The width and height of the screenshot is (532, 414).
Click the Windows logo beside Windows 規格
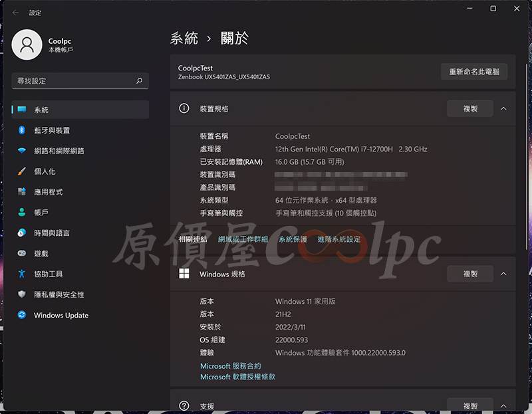coord(184,274)
